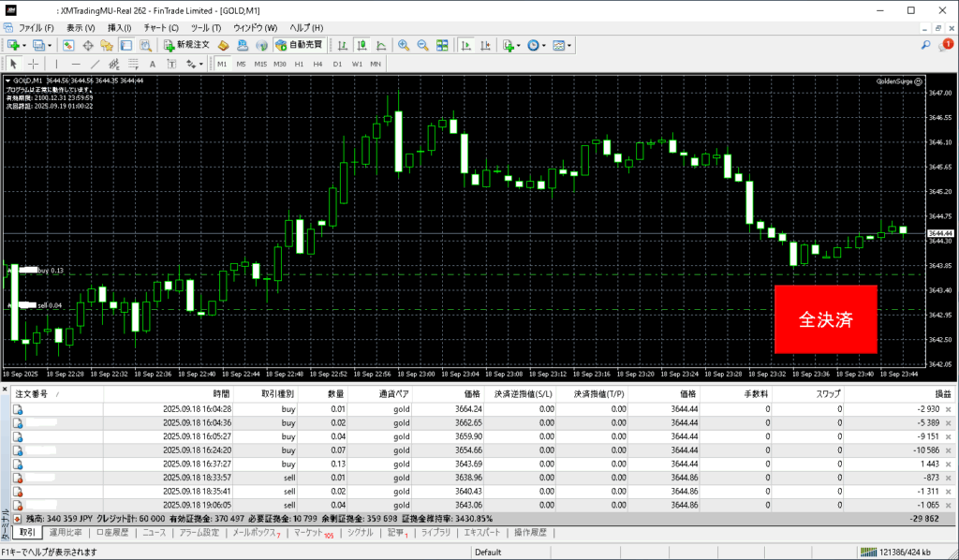The height and width of the screenshot is (560, 959).
Task: Switch to the 口座履歴 tab
Action: pyautogui.click(x=111, y=533)
